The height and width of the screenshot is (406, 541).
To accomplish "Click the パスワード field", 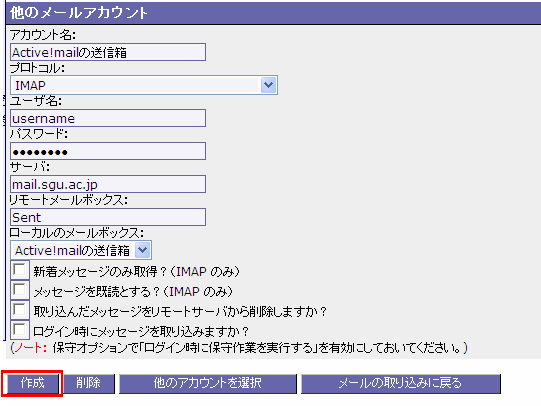I will pos(108,151).
